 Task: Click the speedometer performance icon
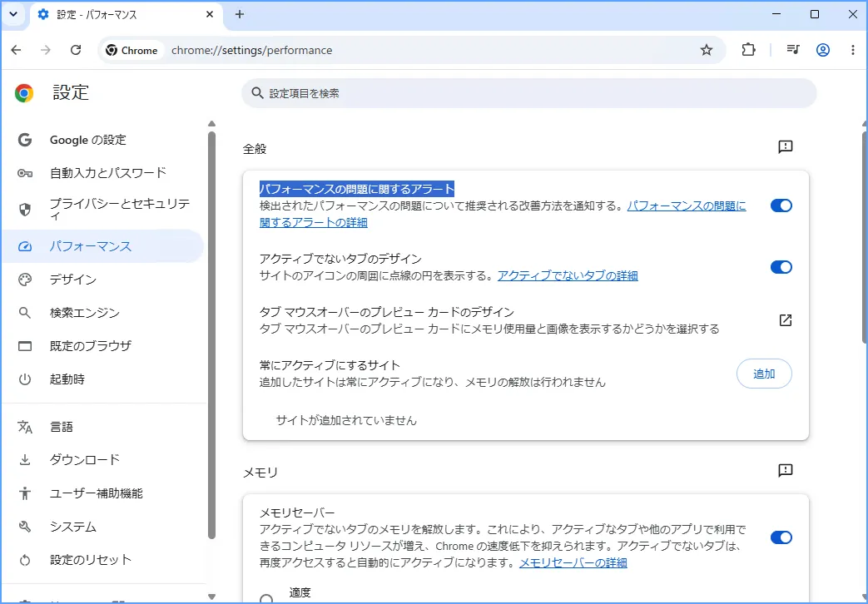point(25,246)
